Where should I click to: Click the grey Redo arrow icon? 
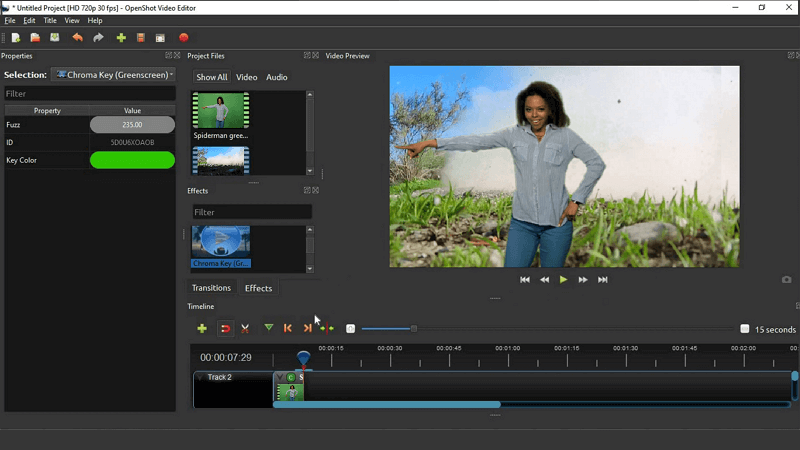pyautogui.click(x=98, y=38)
